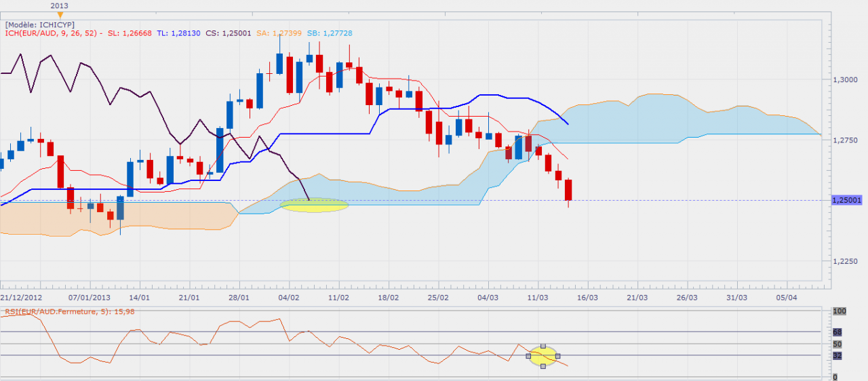This screenshot has width=868, height=381.
Task: Select the yellow ellipse on the RSI panel
Action: [x=542, y=356]
